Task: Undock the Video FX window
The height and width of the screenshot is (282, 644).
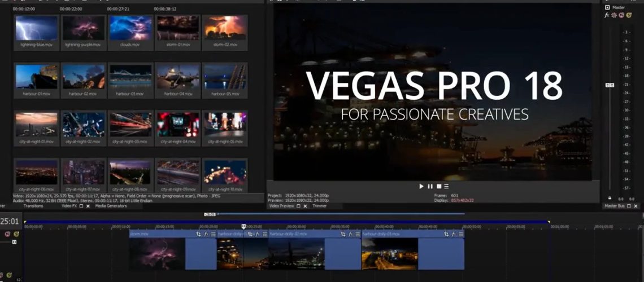Action: (x=81, y=206)
